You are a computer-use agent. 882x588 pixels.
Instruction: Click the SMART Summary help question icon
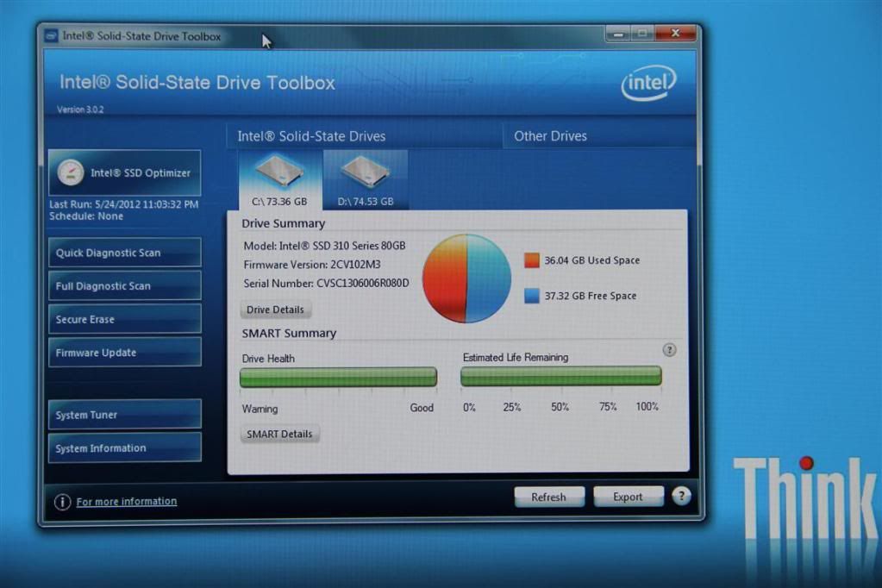point(669,350)
